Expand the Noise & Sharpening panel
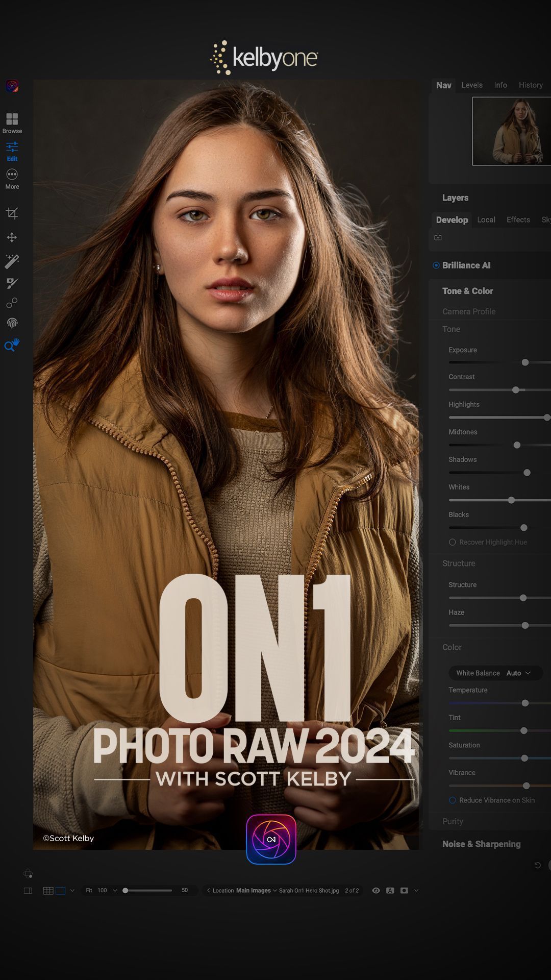Viewport: 551px width, 980px height. pos(481,844)
